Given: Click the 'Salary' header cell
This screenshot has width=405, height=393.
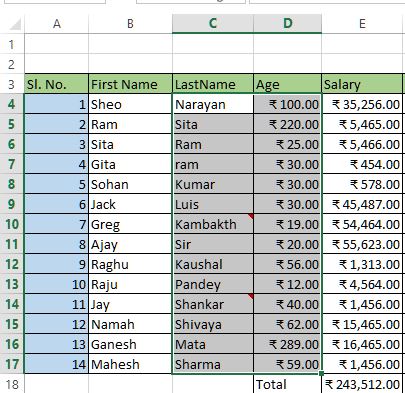Looking at the screenshot, I should pos(362,84).
